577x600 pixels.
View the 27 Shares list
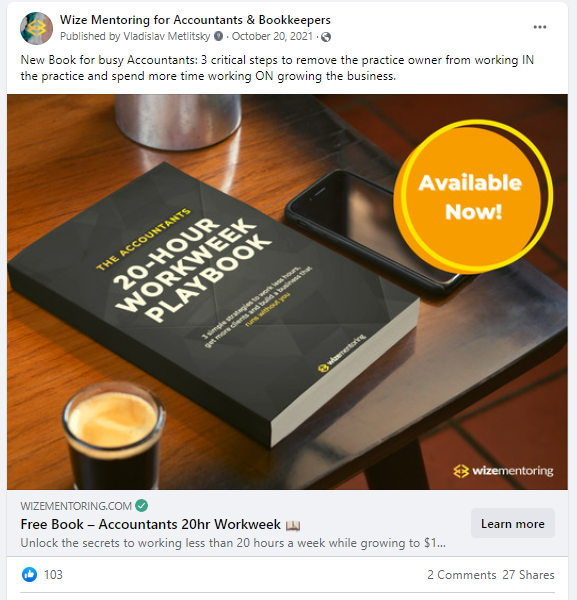pyautogui.click(x=528, y=575)
